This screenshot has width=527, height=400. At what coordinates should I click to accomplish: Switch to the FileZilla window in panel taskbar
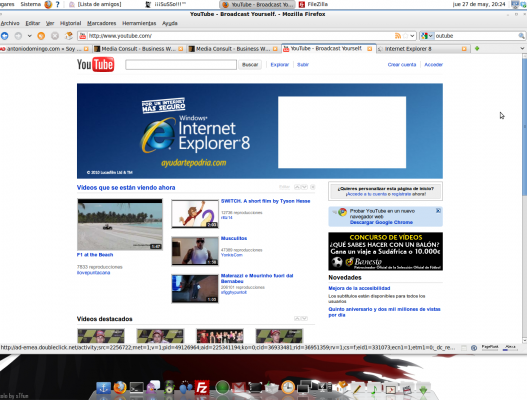[314, 4]
